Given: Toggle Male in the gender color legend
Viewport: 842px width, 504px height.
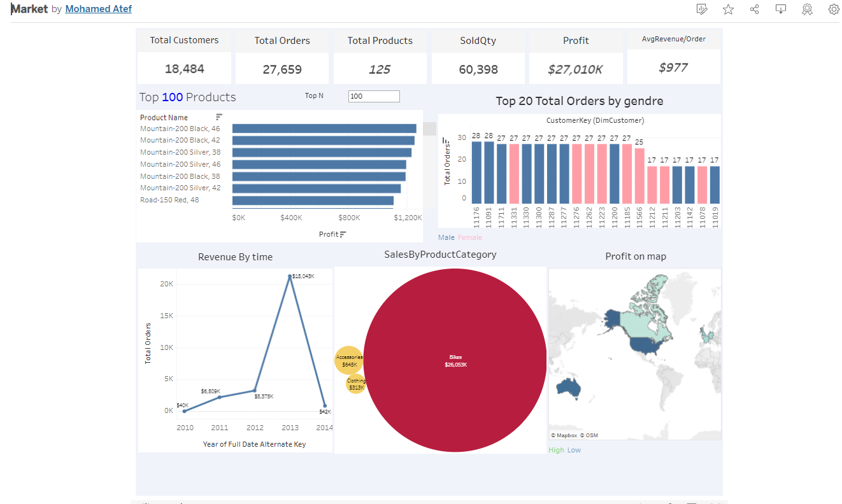Looking at the screenshot, I should click(x=446, y=237).
